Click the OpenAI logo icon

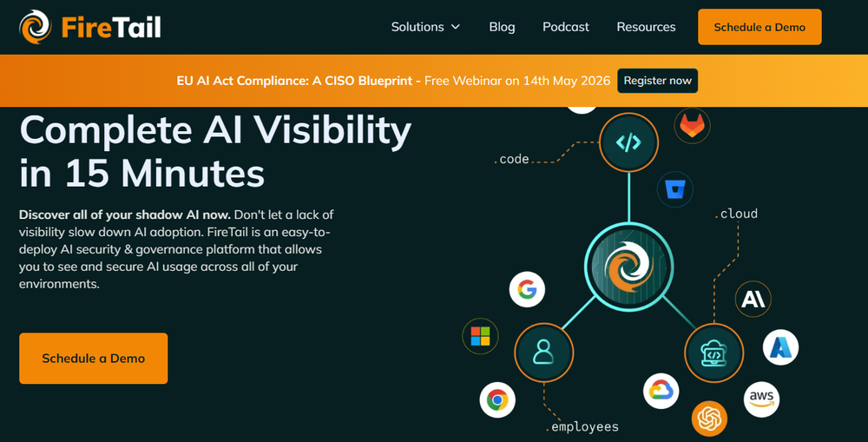tap(709, 419)
